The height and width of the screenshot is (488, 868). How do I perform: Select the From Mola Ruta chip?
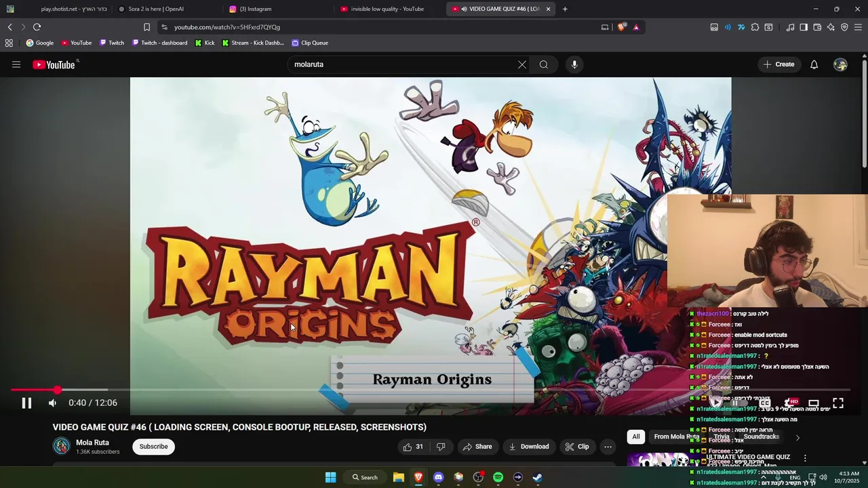coord(676,437)
